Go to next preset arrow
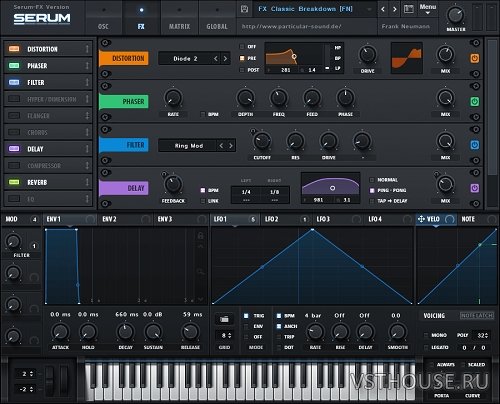Screen dimensions: 500x404 tap(395, 9)
